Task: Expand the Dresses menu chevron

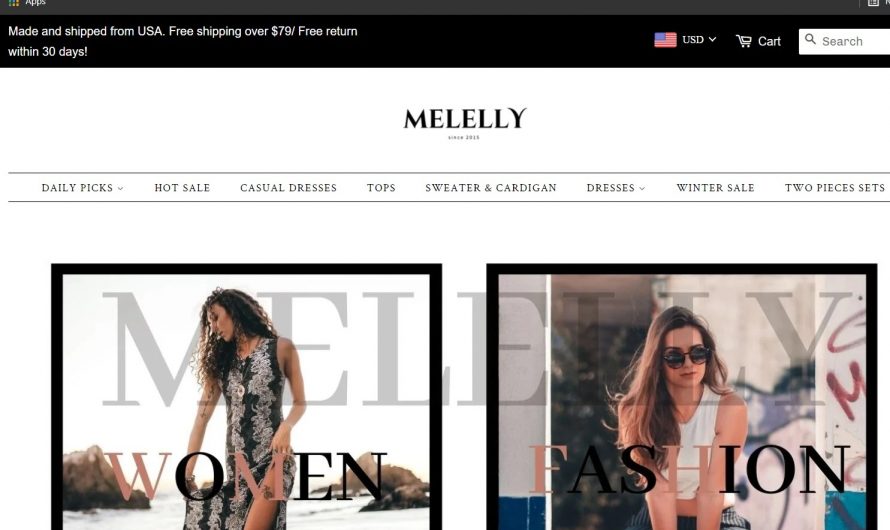Action: pyautogui.click(x=642, y=188)
